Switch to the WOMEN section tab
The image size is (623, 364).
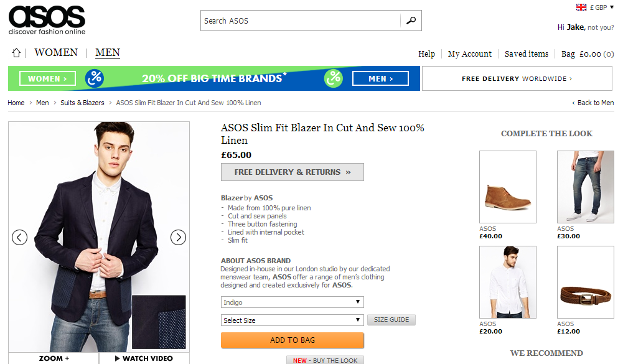(55, 52)
